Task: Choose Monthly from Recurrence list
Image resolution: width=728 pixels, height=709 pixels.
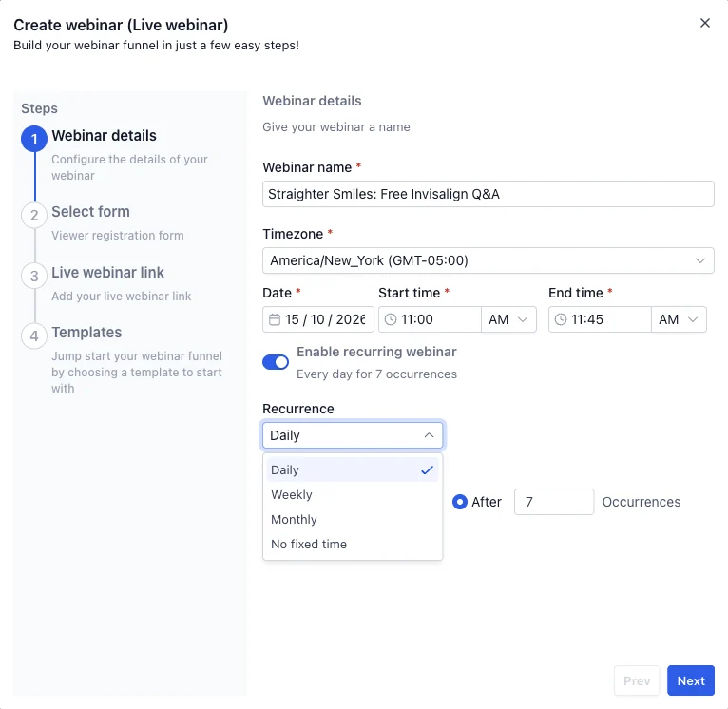Action: 353,519
